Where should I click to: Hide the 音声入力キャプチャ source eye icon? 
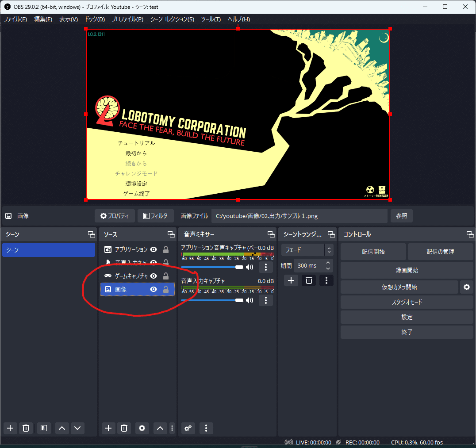[x=154, y=263]
